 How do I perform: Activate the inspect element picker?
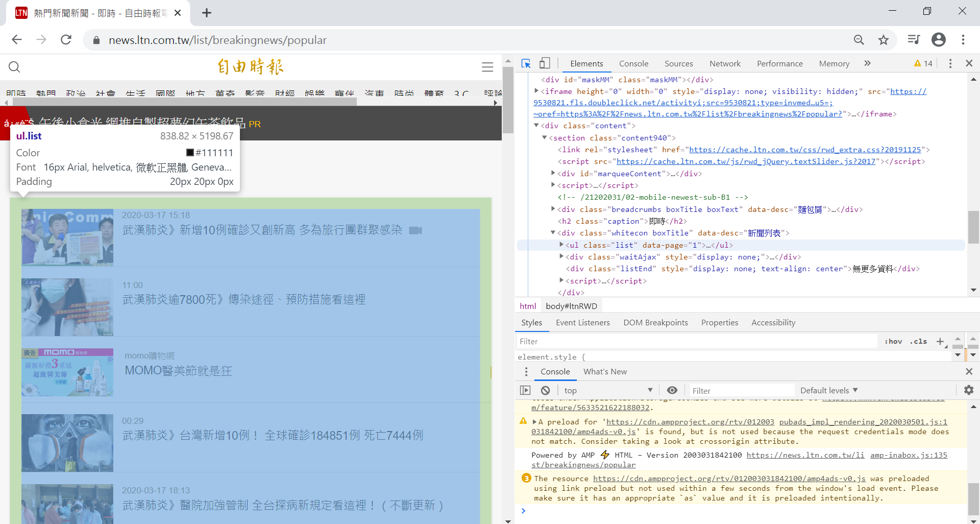[526, 63]
